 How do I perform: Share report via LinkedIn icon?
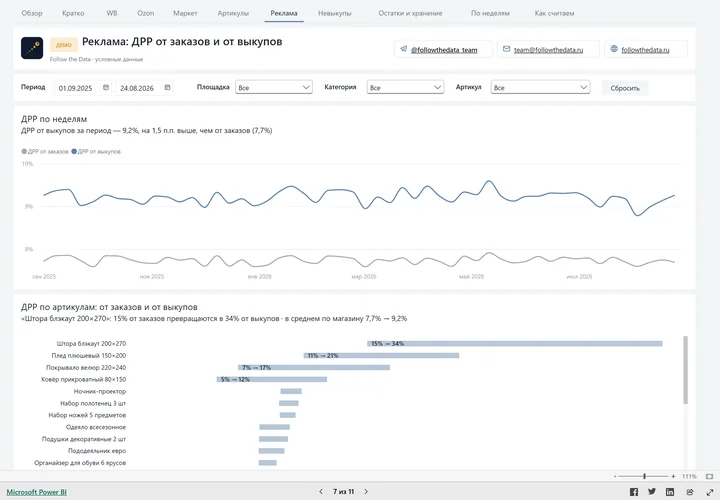point(670,492)
